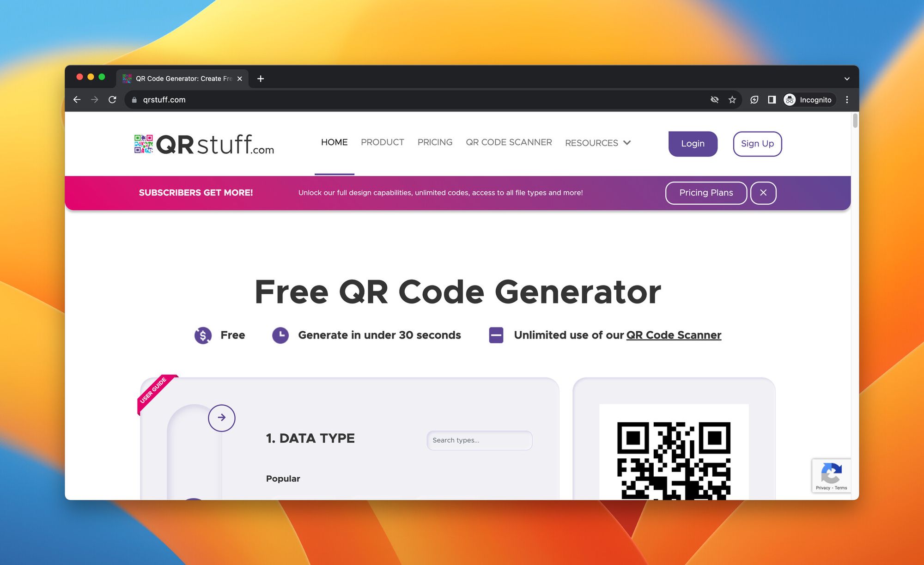Click the forward arrow navigation icon
Image resolution: width=924 pixels, height=565 pixels.
[x=94, y=100]
